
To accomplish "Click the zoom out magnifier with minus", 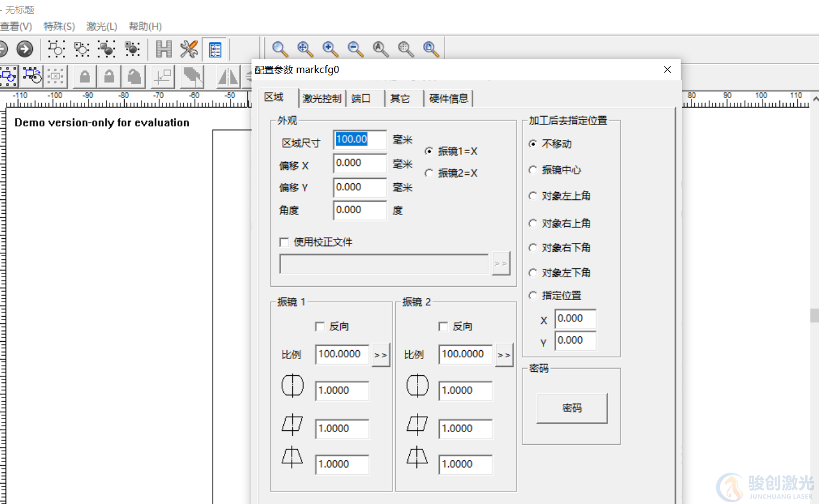I will click(x=355, y=49).
